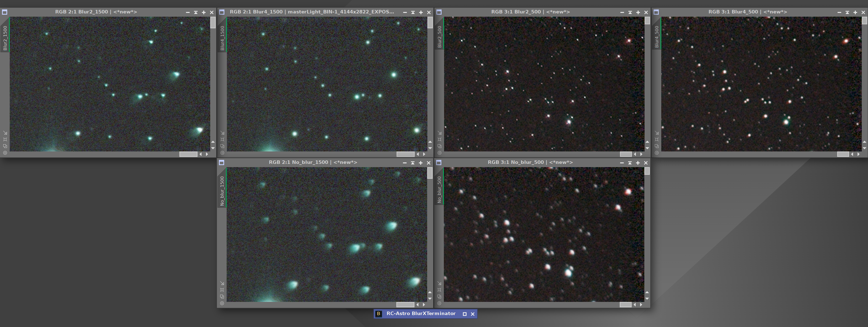Click Fit View arrow icon in No_blur_1500 window

point(222,283)
